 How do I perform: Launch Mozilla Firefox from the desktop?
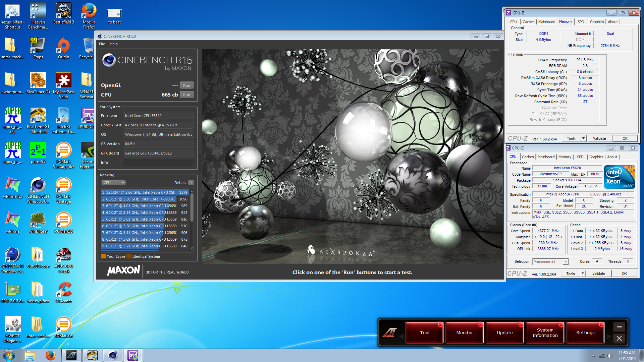click(89, 16)
